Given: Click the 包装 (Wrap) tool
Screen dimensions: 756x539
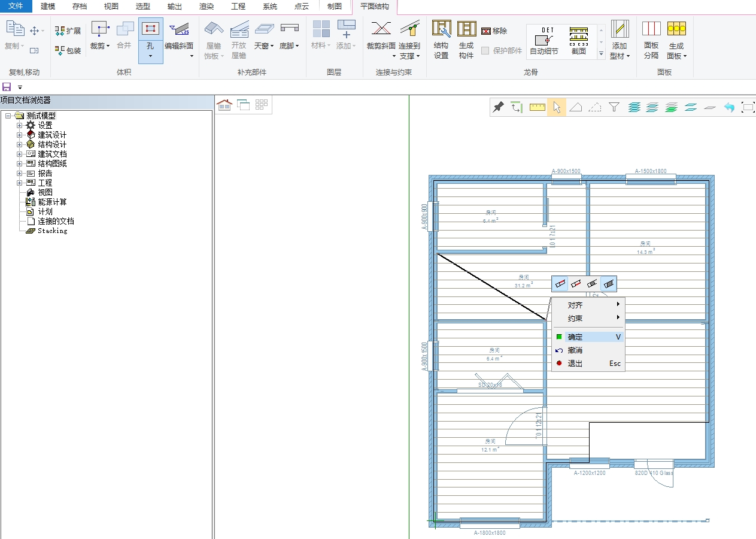Looking at the screenshot, I should pos(68,50).
